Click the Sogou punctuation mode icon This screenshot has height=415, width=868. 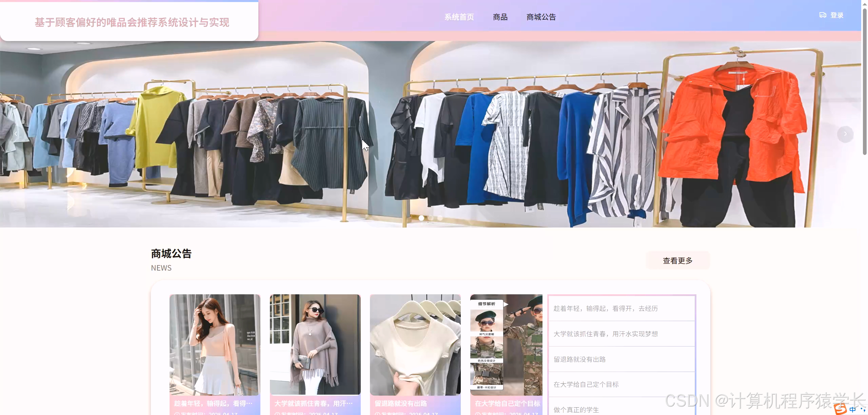tap(862, 410)
